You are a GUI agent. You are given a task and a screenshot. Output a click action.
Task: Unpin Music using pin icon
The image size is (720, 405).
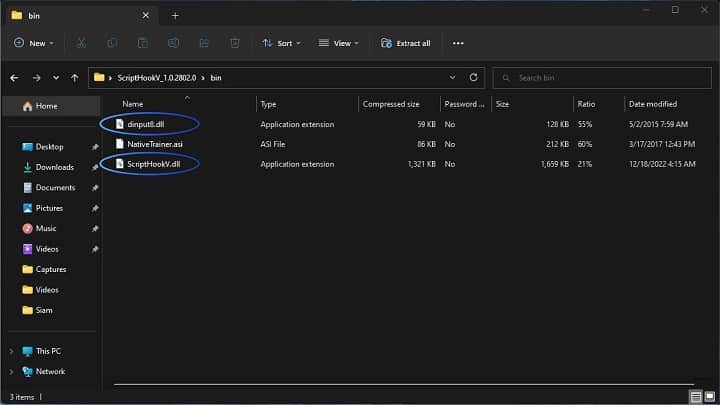[95, 228]
